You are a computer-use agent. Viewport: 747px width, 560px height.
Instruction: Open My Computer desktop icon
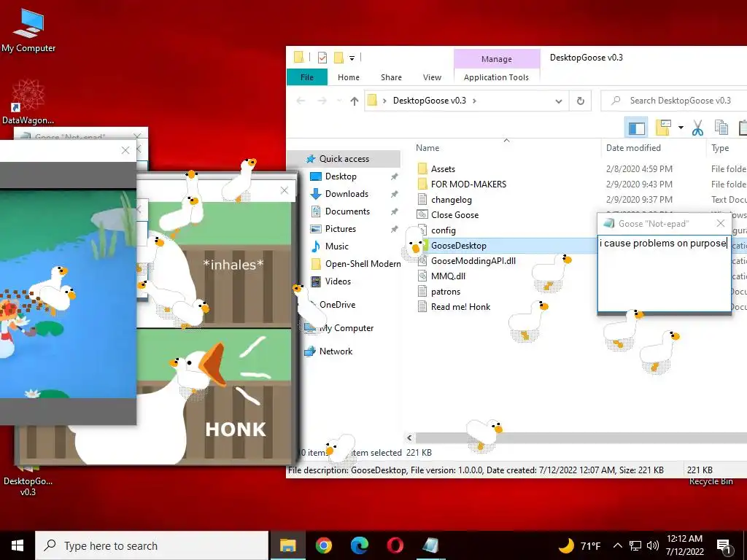28,31
